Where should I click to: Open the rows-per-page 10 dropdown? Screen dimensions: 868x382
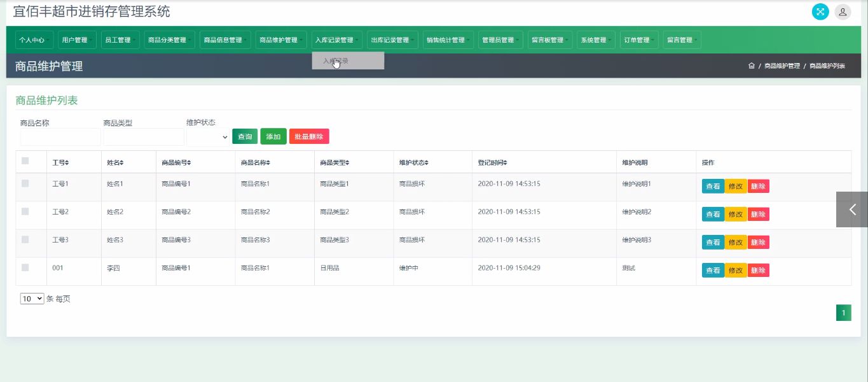[32, 299]
